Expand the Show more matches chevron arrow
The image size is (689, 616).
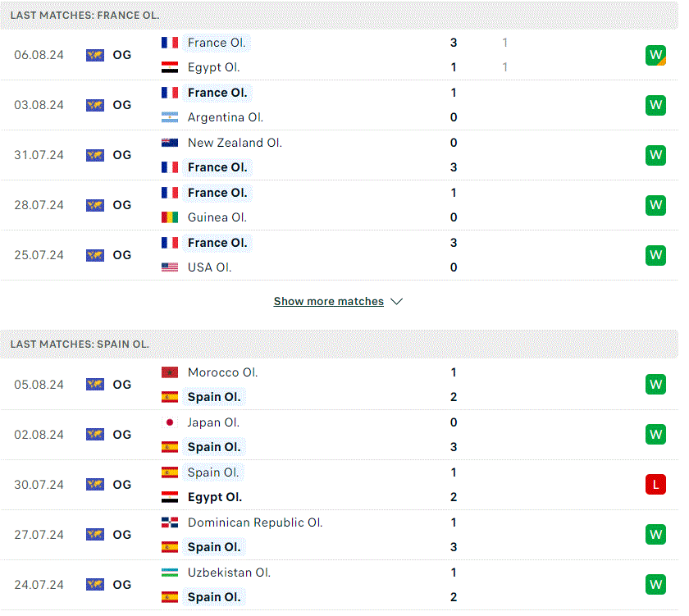click(396, 301)
